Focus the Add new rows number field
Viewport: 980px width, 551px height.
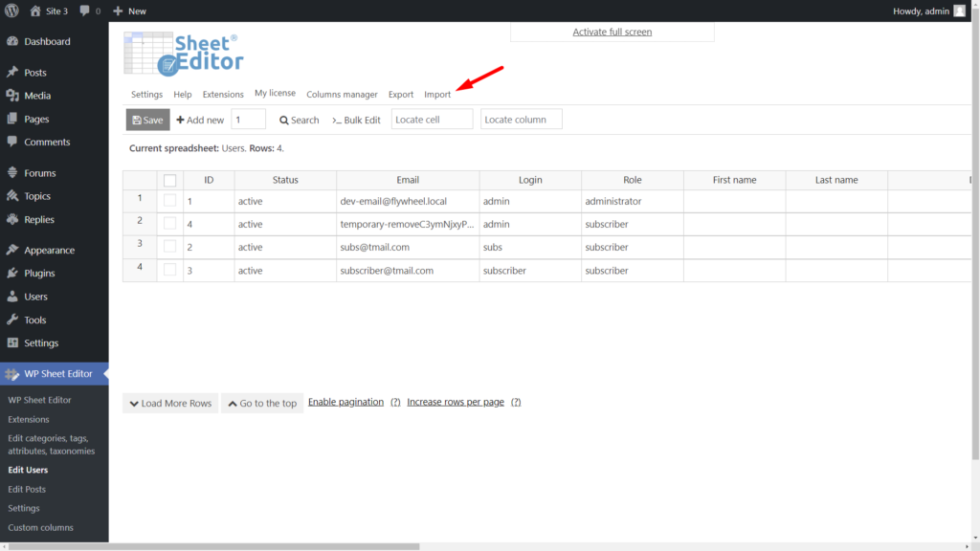point(248,120)
